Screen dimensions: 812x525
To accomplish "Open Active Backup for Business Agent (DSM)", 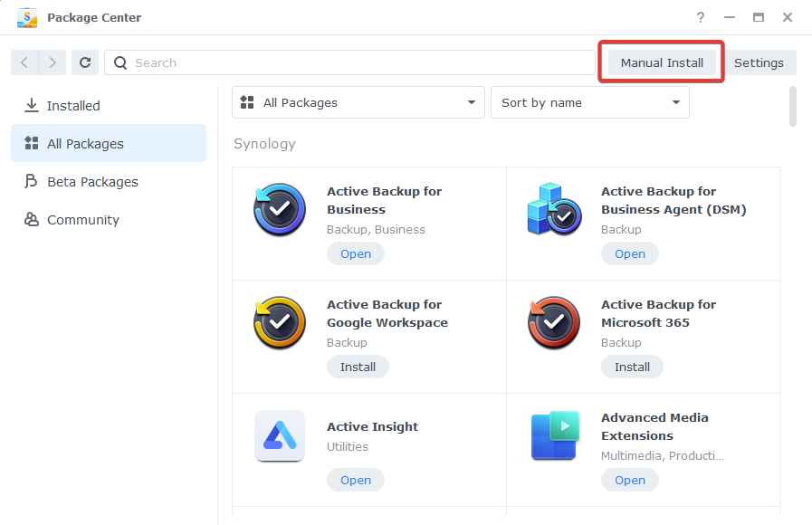I will coord(630,253).
